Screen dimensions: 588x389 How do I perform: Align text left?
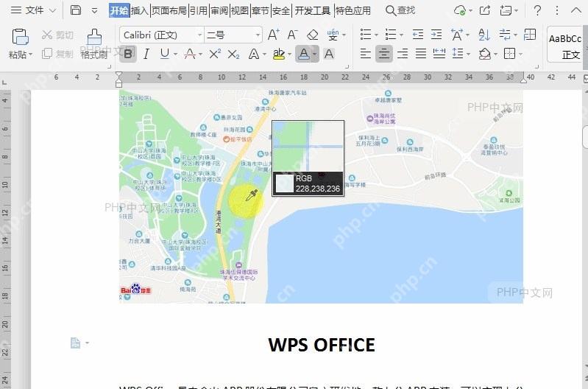366,54
